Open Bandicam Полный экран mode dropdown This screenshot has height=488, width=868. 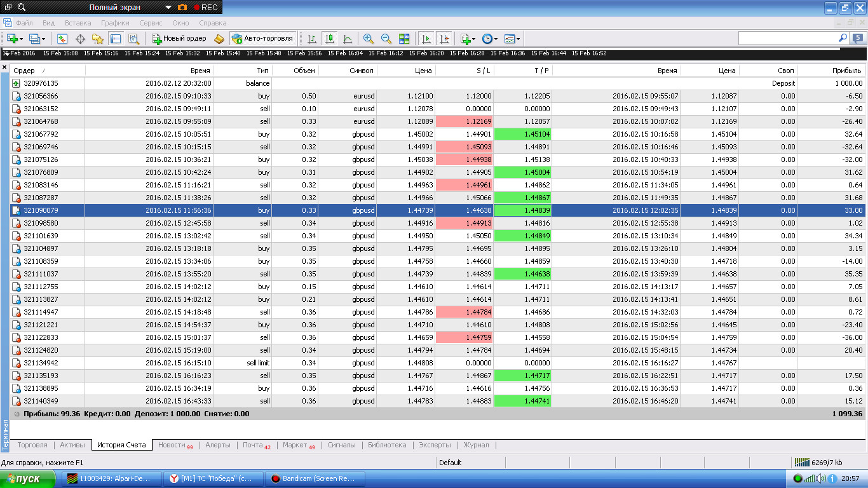click(168, 8)
